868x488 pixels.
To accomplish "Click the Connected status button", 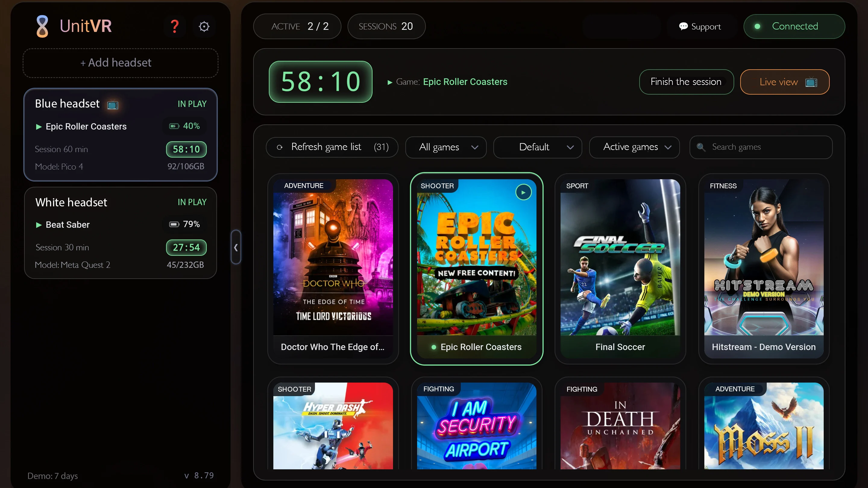I will [794, 26].
